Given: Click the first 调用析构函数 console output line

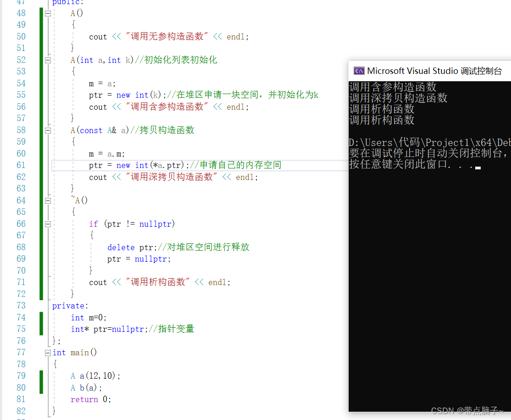Looking at the screenshot, I should (x=382, y=109).
